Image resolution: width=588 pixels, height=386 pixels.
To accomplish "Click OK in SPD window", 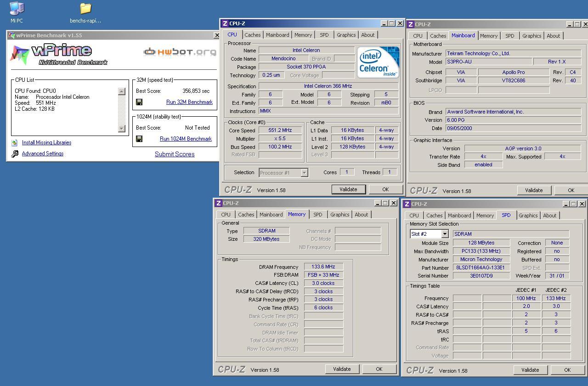I will click(567, 370).
